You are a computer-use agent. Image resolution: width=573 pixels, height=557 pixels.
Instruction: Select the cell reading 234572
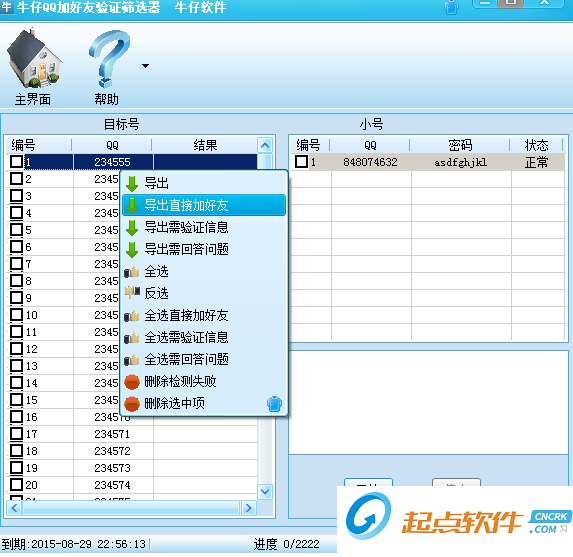[x=113, y=451]
